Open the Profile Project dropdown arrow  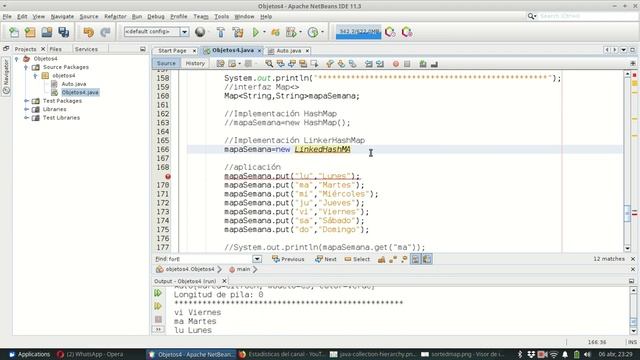click(322, 32)
